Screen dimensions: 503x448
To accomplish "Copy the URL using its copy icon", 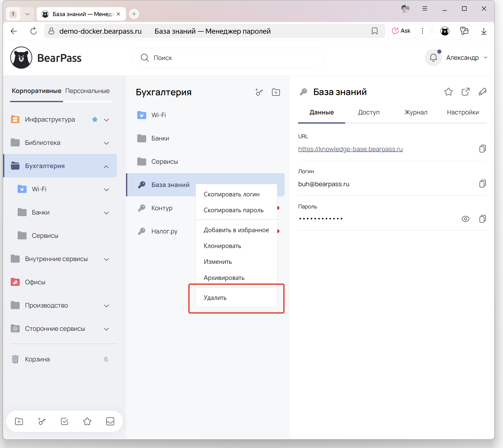I will [x=483, y=149].
